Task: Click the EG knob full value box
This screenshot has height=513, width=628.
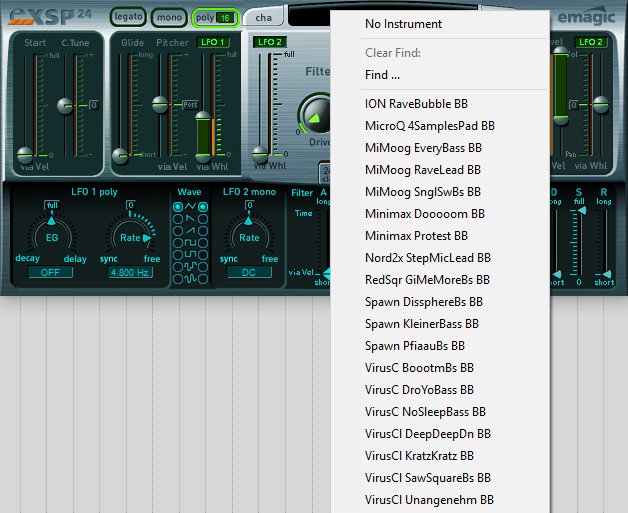Action: pyautogui.click(x=52, y=205)
